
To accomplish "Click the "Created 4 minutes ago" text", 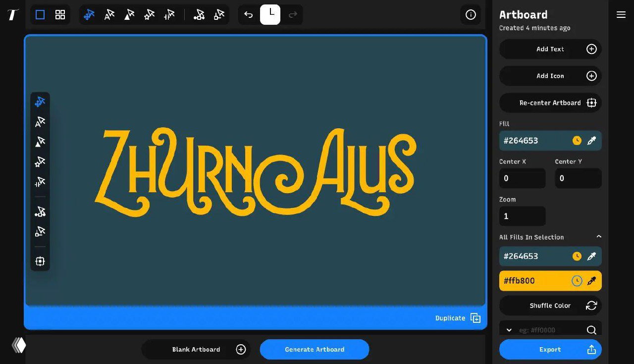I will click(534, 28).
